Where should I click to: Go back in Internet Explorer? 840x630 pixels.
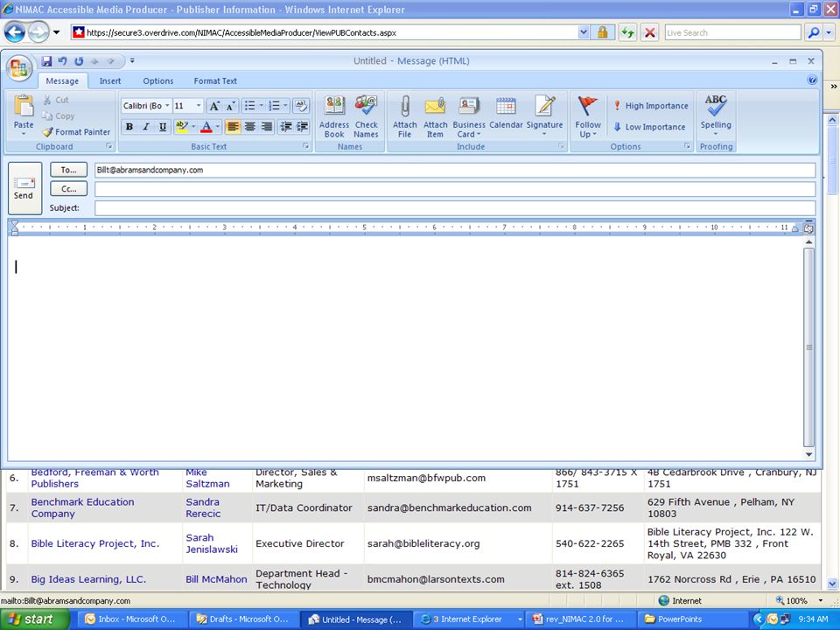click(15, 32)
